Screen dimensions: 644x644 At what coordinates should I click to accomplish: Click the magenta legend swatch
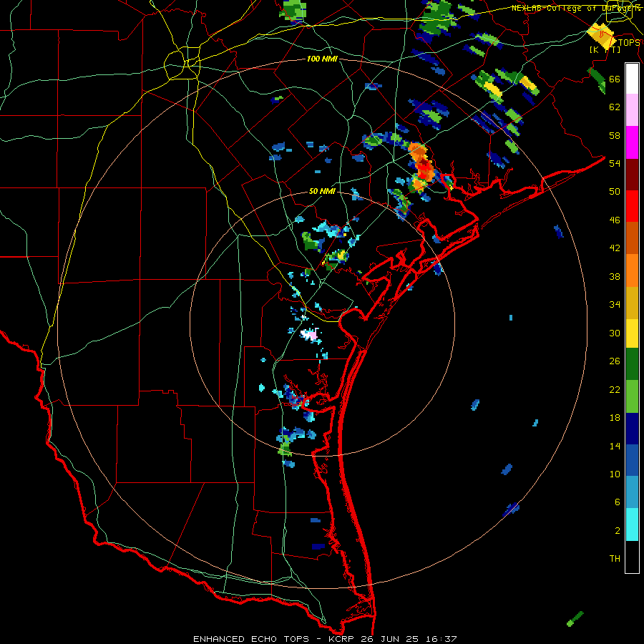[632, 142]
